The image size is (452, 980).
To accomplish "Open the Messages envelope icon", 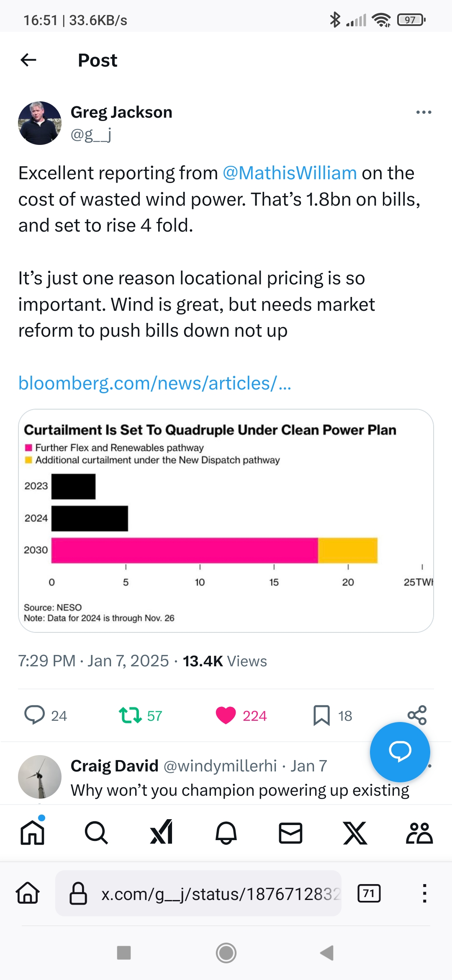I will (x=290, y=833).
